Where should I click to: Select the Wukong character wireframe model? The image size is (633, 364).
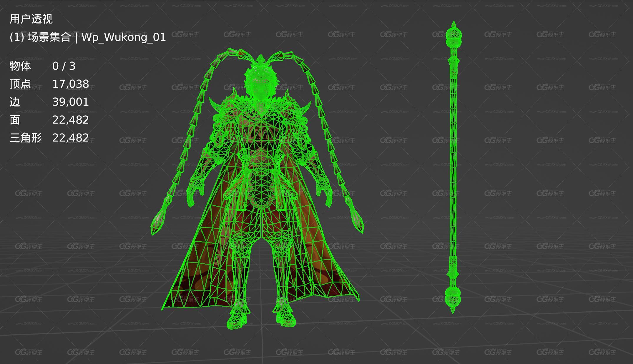click(257, 188)
